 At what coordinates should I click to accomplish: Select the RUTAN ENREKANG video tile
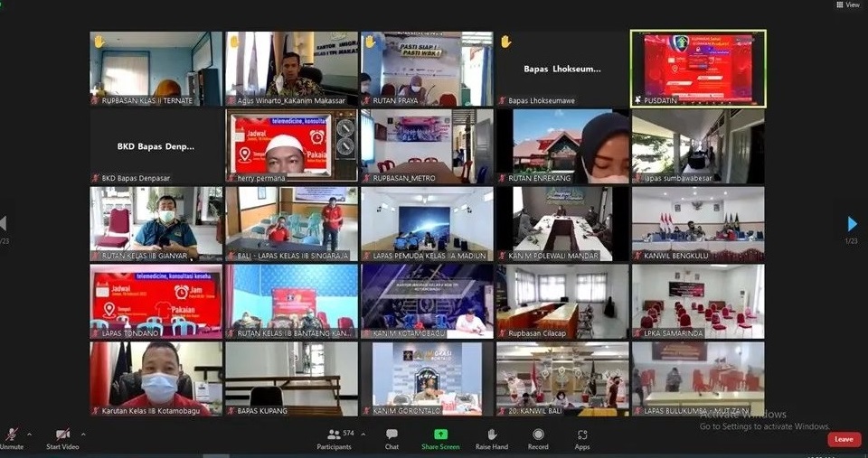click(562, 146)
